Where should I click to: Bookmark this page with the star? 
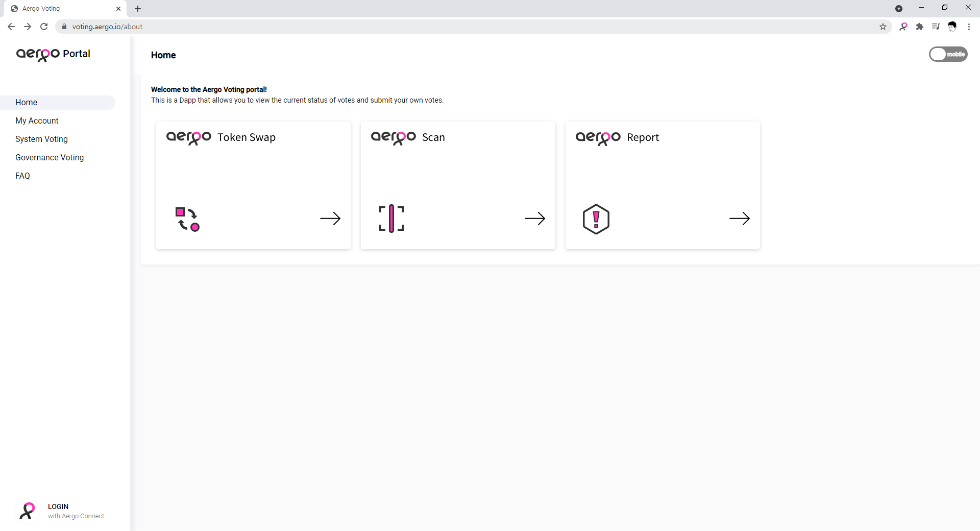[883, 27]
